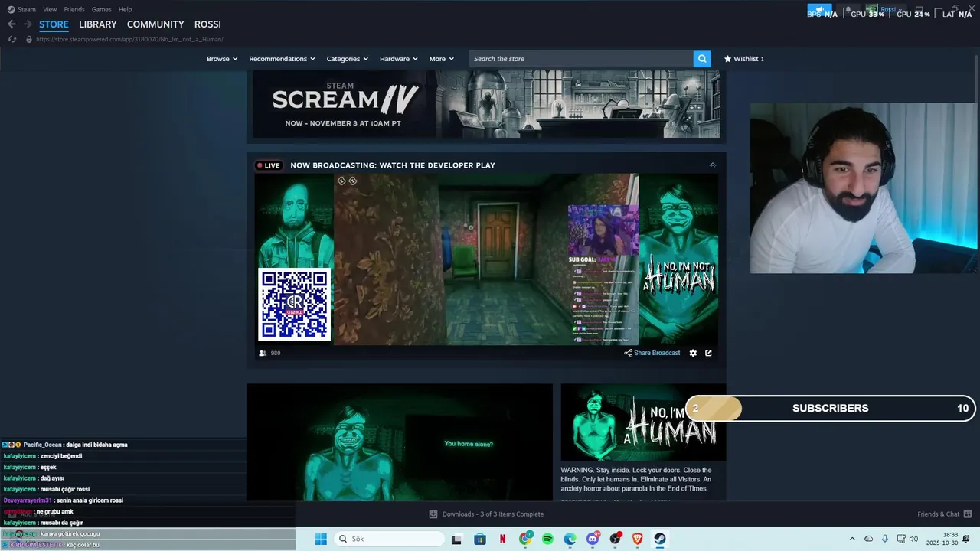Open the notifications bell
Image resolution: width=980 pixels, height=551 pixels.
[x=848, y=10]
